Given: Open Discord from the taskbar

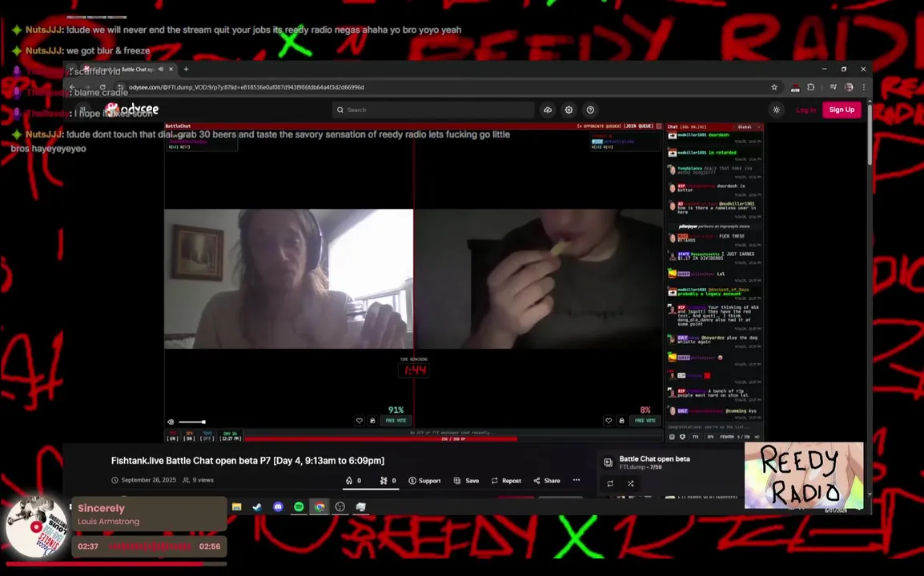Looking at the screenshot, I should click(x=278, y=506).
